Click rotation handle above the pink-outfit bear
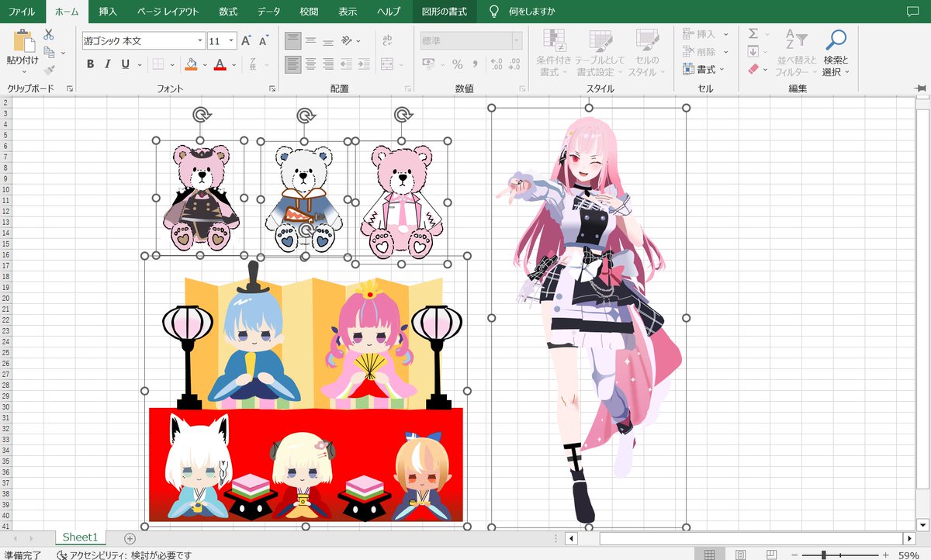Viewport: 931px width, 560px height. click(403, 116)
